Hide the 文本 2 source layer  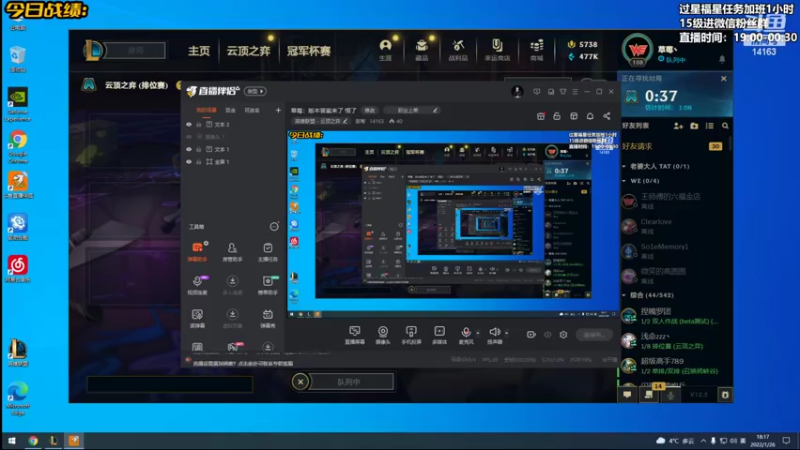[x=189, y=124]
